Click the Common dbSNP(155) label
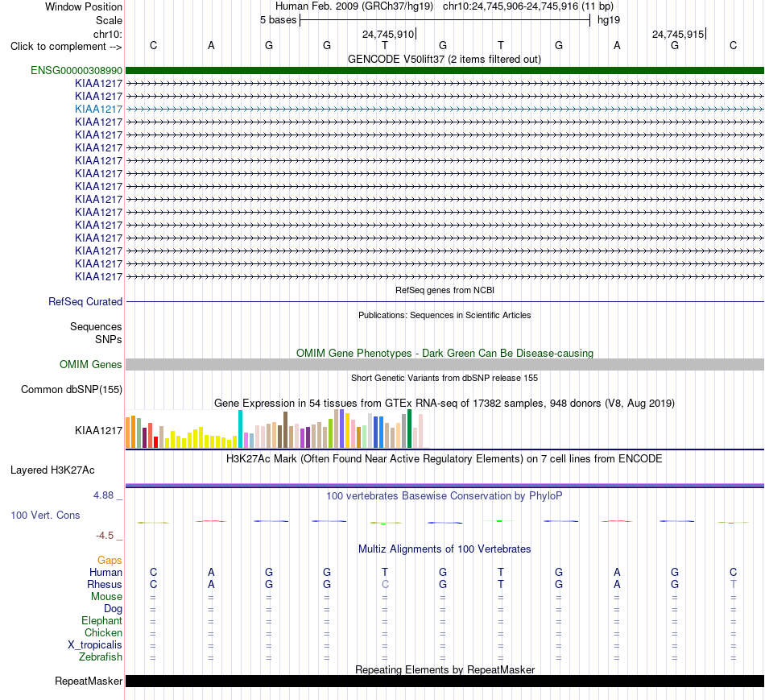The width and height of the screenshot is (765, 700). point(72,390)
